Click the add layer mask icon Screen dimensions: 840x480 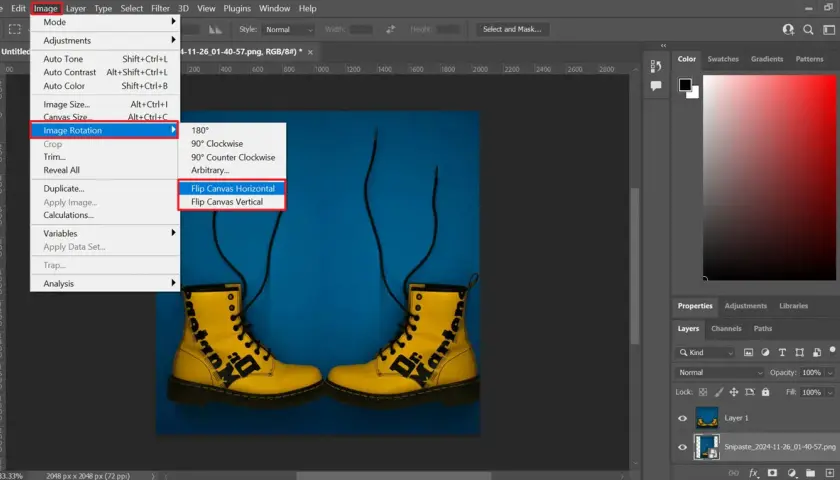[x=772, y=473]
